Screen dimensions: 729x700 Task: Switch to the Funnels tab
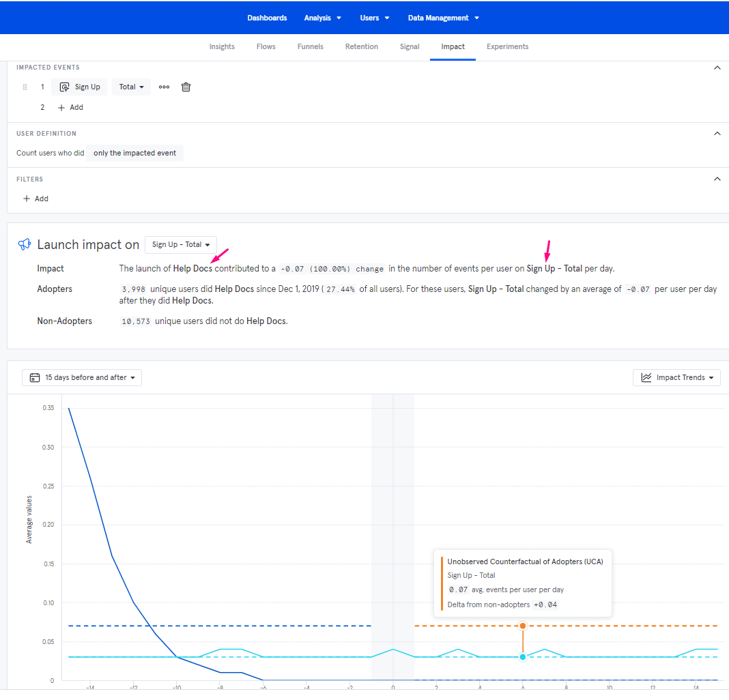coord(310,46)
